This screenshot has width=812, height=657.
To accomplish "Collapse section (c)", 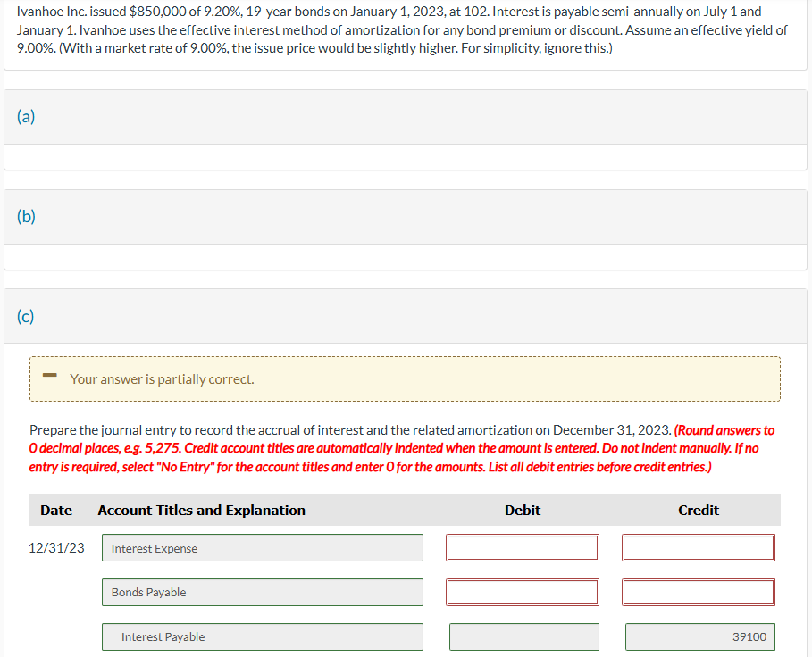I will coord(25,316).
